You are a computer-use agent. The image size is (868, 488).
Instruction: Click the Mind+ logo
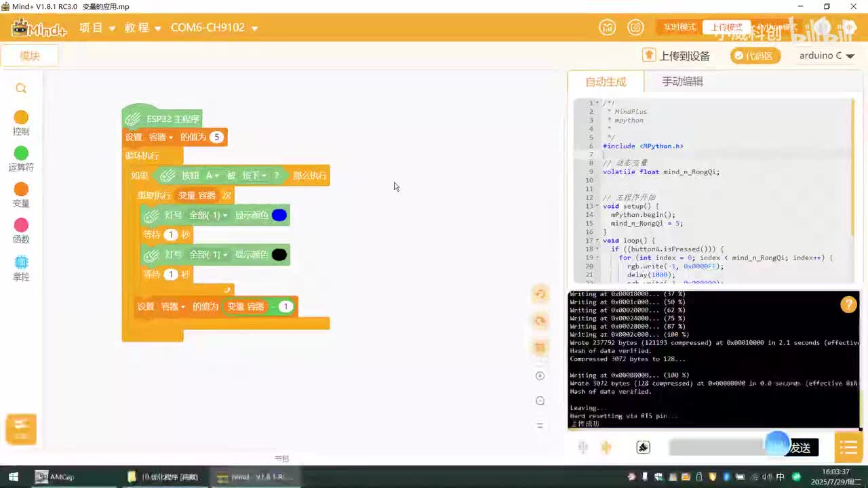coord(39,28)
